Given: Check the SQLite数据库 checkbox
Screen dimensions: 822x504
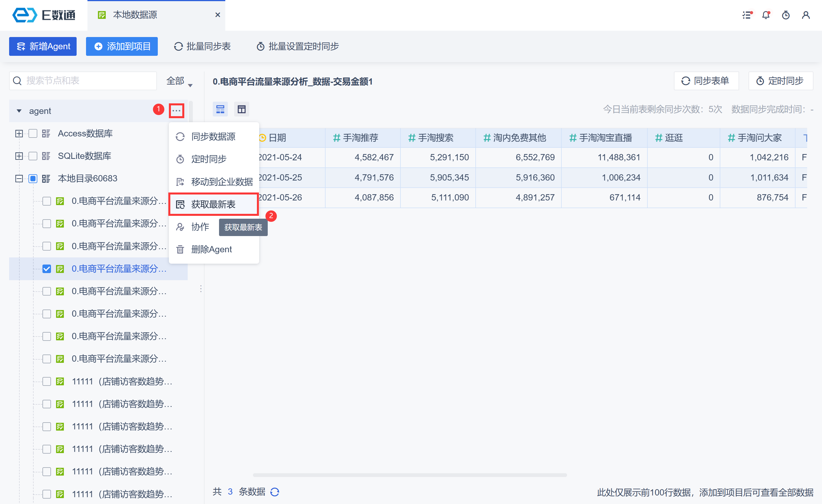Looking at the screenshot, I should click(x=33, y=156).
